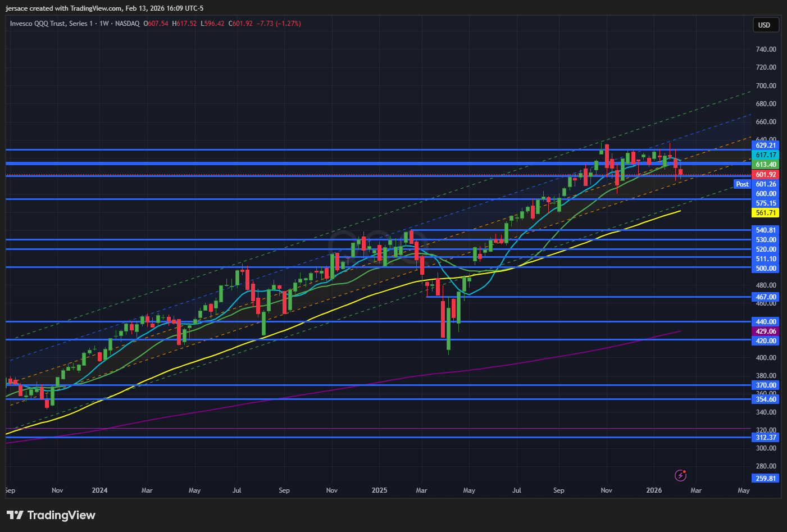Select the 467.00 price level label

tap(766, 297)
